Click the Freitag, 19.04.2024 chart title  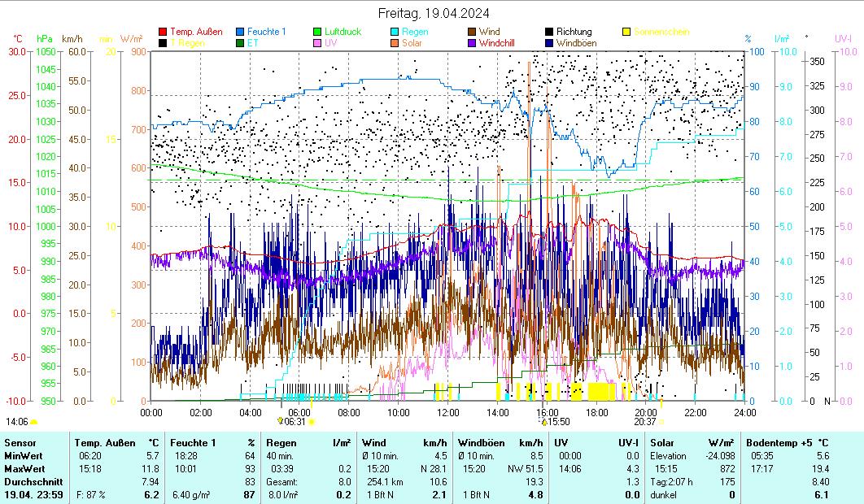pyautogui.click(x=432, y=13)
